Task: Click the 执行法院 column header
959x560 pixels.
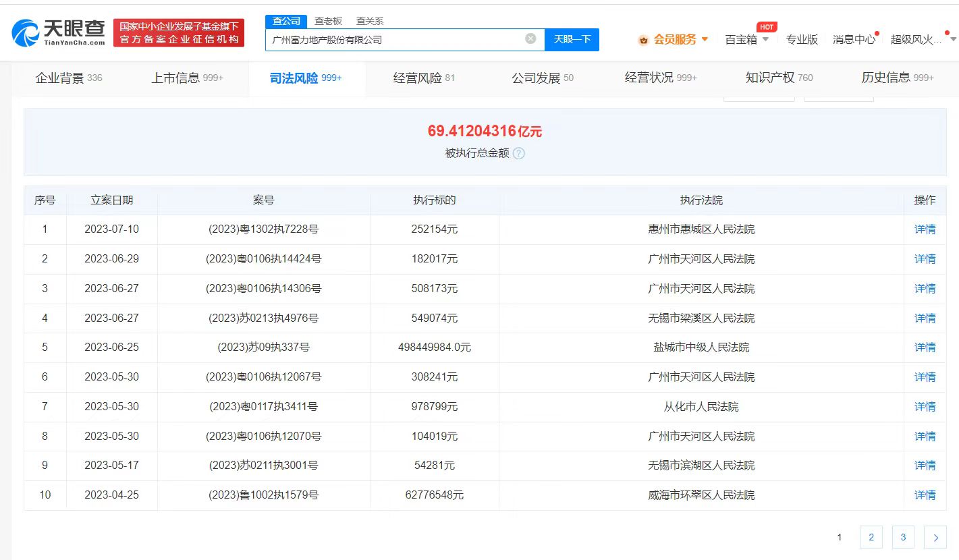Action: point(701,200)
